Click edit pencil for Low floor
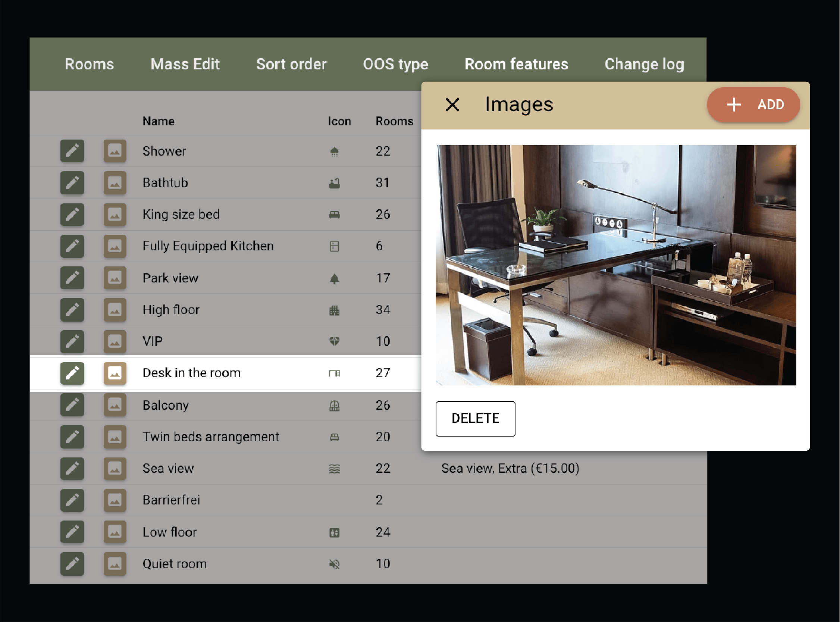The image size is (840, 622). tap(72, 532)
